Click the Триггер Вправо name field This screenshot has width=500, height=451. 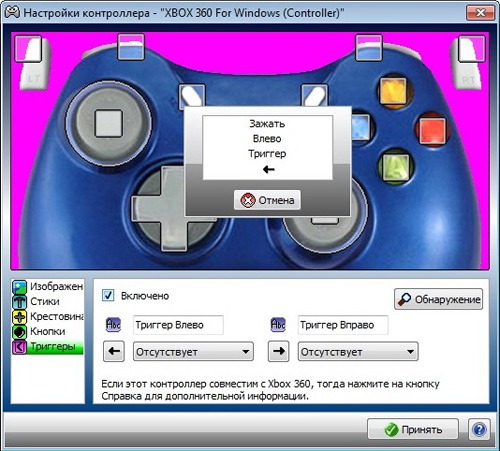click(343, 325)
